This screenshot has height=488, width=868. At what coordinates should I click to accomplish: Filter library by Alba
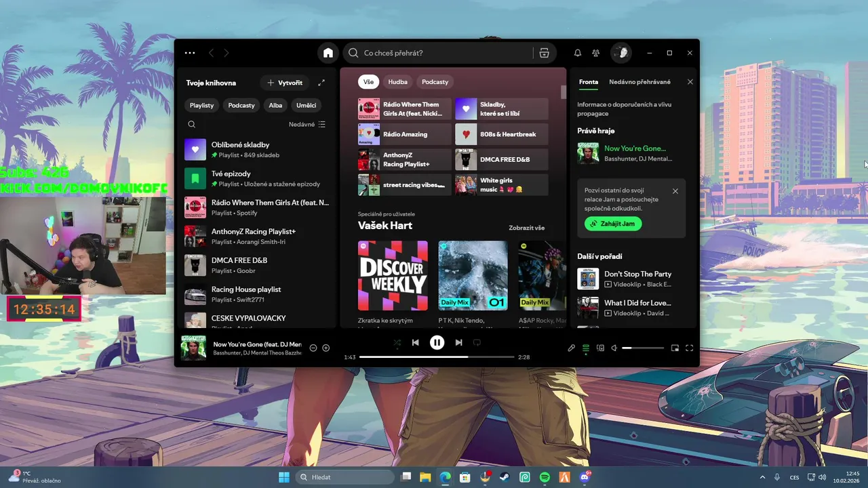(x=275, y=105)
